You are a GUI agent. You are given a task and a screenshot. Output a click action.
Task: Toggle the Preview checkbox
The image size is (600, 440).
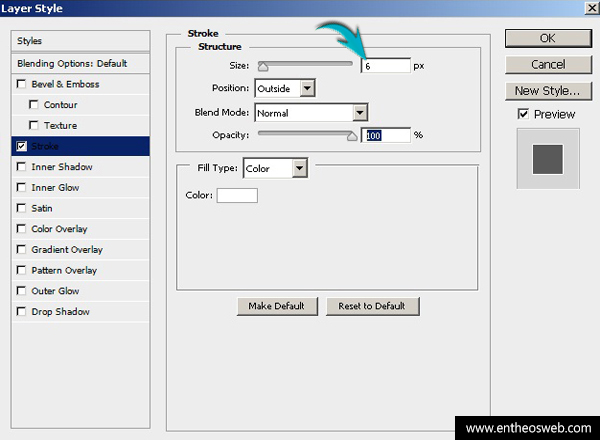point(523,115)
